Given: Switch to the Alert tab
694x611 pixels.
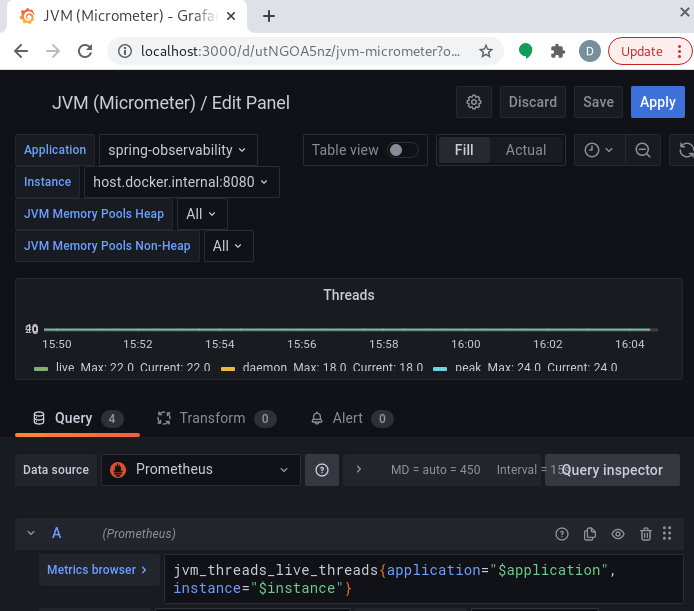Looking at the screenshot, I should tap(352, 418).
